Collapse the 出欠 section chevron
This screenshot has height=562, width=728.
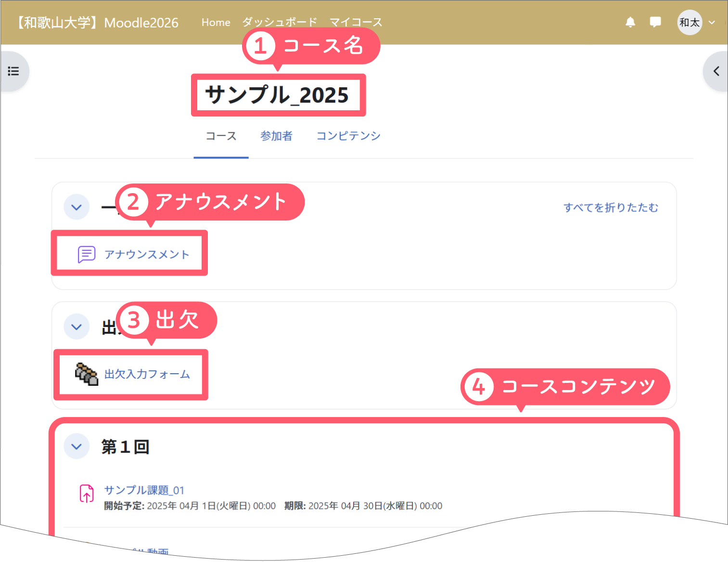click(x=77, y=327)
